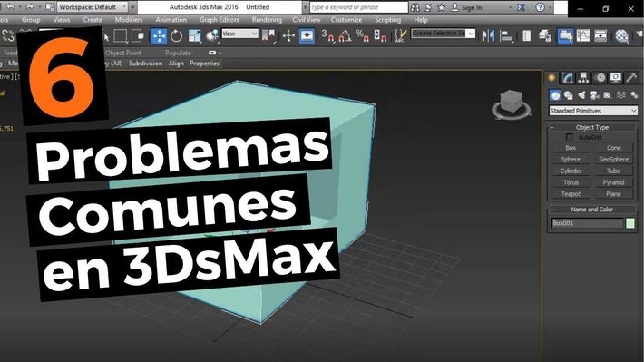Expand the Sign In dropdown arrow
Viewport: 644px width, 362px height.
coord(510,8)
